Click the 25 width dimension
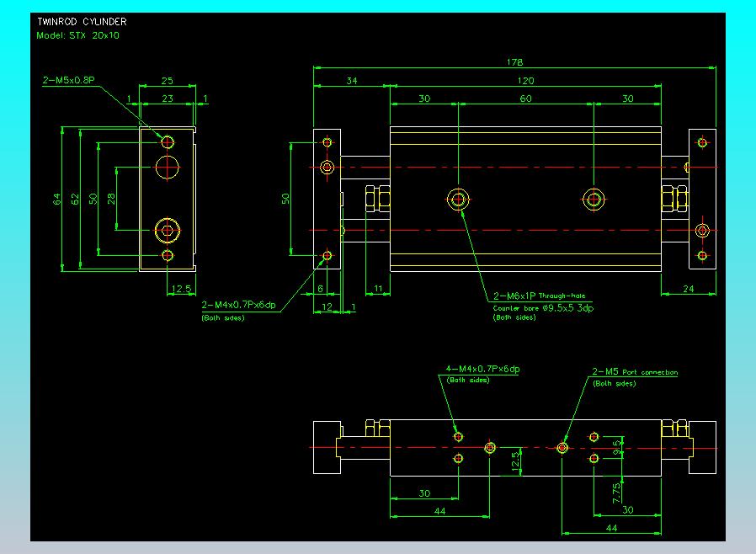756x554 pixels. [x=167, y=81]
